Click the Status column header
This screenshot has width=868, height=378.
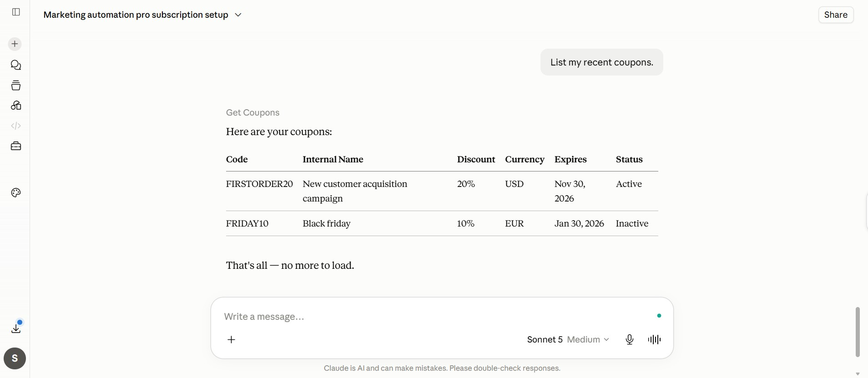[629, 159]
